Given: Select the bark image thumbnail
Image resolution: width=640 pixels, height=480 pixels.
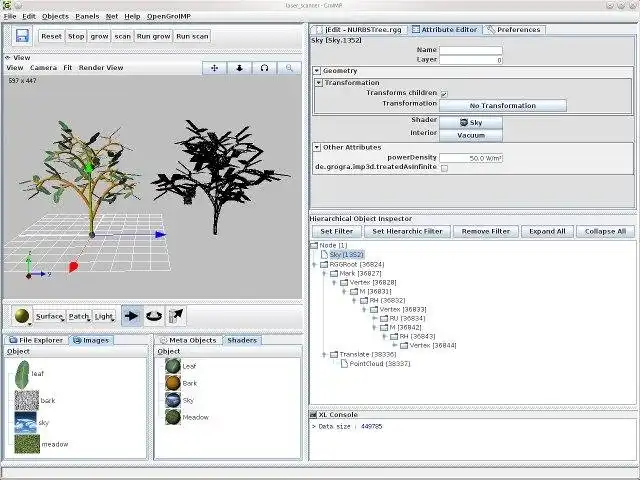Looking at the screenshot, I should pos(27,400).
